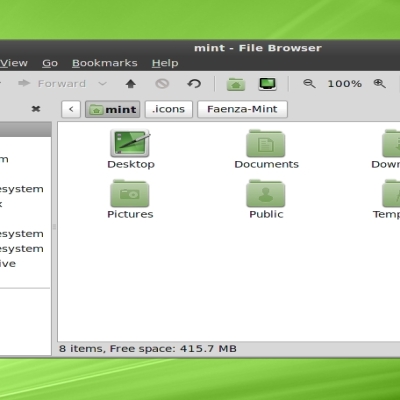Select the Desktop folder icon

click(x=130, y=143)
